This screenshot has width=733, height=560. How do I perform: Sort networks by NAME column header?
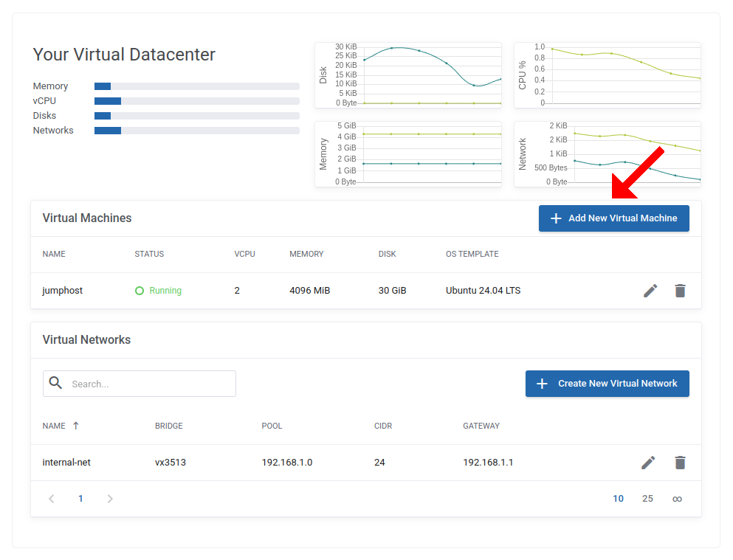pyautogui.click(x=54, y=426)
